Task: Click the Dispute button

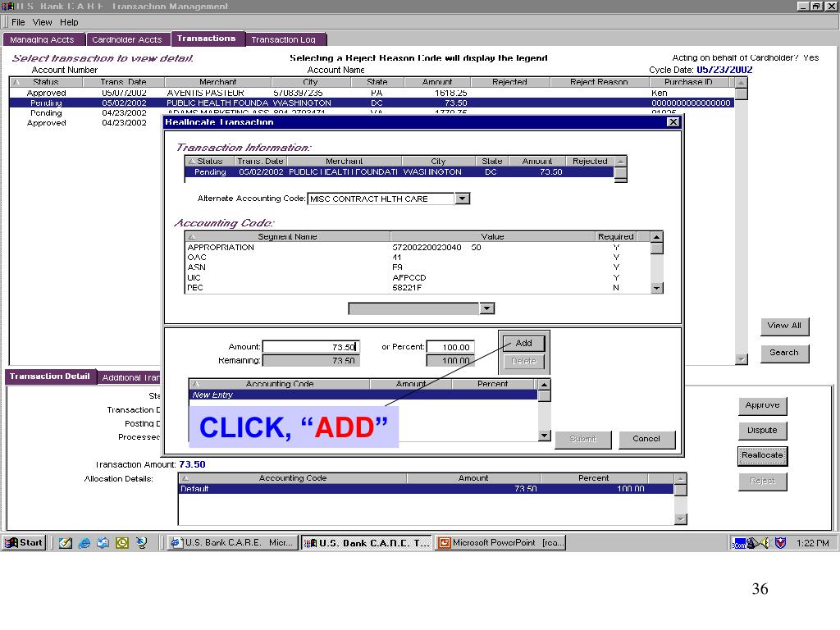Action: [762, 430]
